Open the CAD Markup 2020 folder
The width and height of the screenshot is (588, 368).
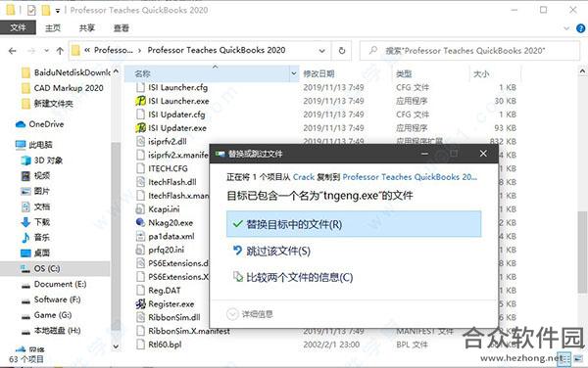(63, 88)
